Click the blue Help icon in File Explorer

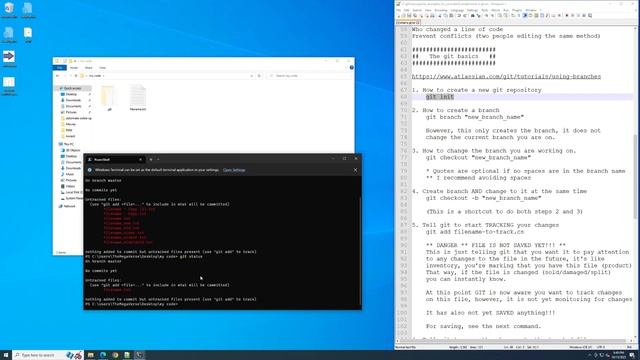[x=351, y=67]
